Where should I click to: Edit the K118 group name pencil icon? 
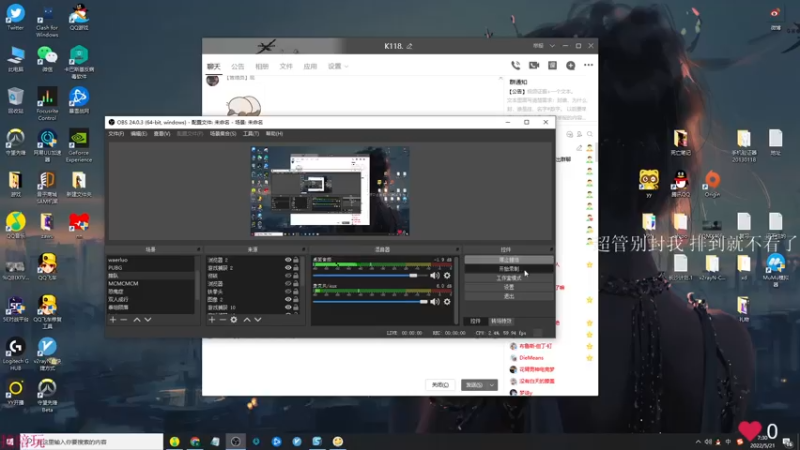[409, 46]
